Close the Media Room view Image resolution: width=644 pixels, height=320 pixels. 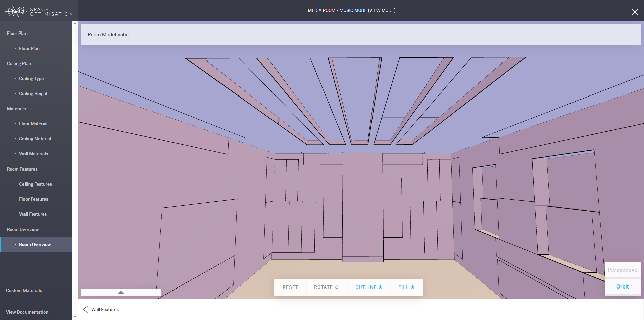(634, 12)
